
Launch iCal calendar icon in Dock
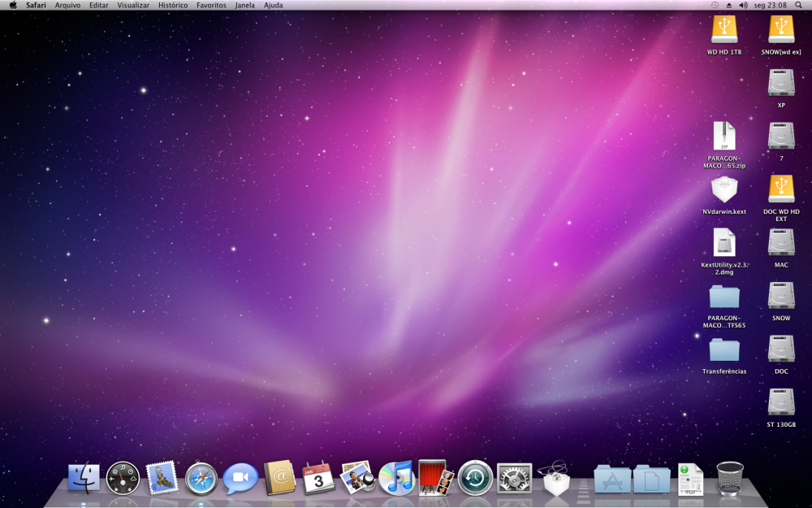(x=318, y=478)
